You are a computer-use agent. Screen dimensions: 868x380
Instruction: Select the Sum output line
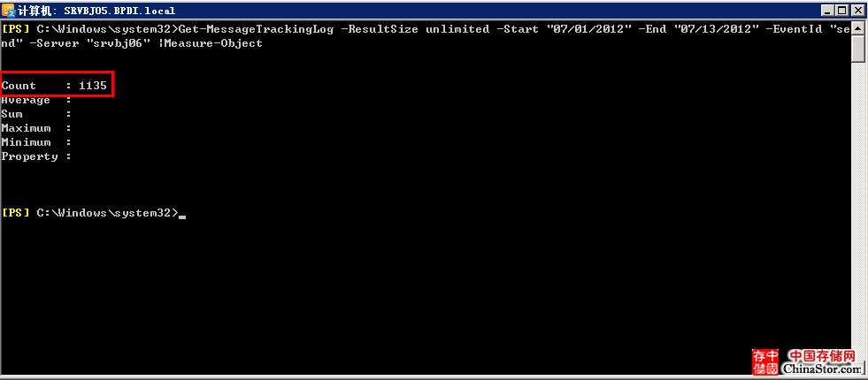(x=36, y=114)
